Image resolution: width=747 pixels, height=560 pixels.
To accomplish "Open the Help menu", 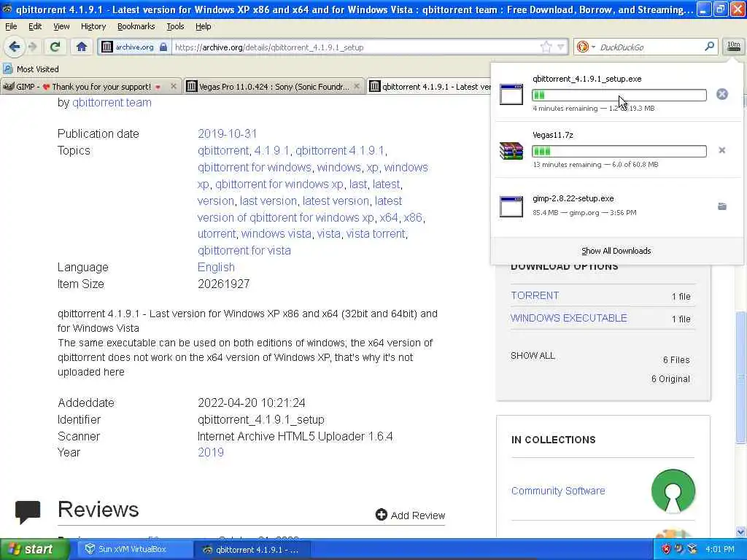I will (203, 26).
